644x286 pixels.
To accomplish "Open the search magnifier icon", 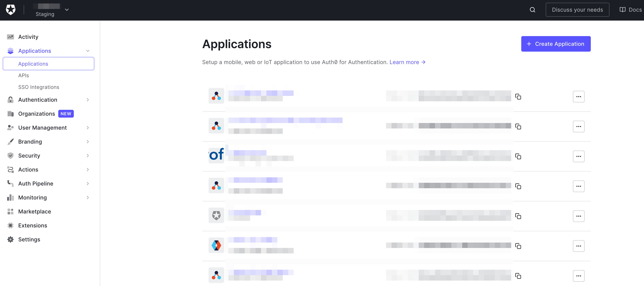I will coord(532,10).
